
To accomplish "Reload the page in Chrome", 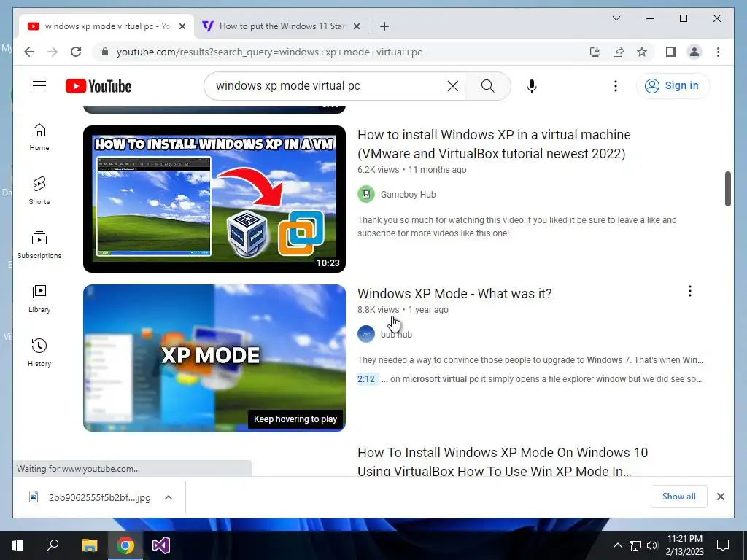I will pyautogui.click(x=76, y=52).
